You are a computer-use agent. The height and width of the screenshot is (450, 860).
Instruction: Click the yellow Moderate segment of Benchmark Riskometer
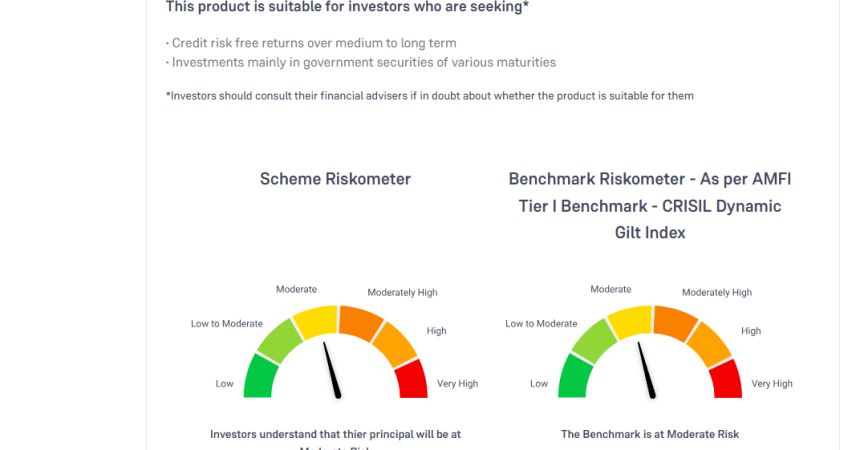631,321
